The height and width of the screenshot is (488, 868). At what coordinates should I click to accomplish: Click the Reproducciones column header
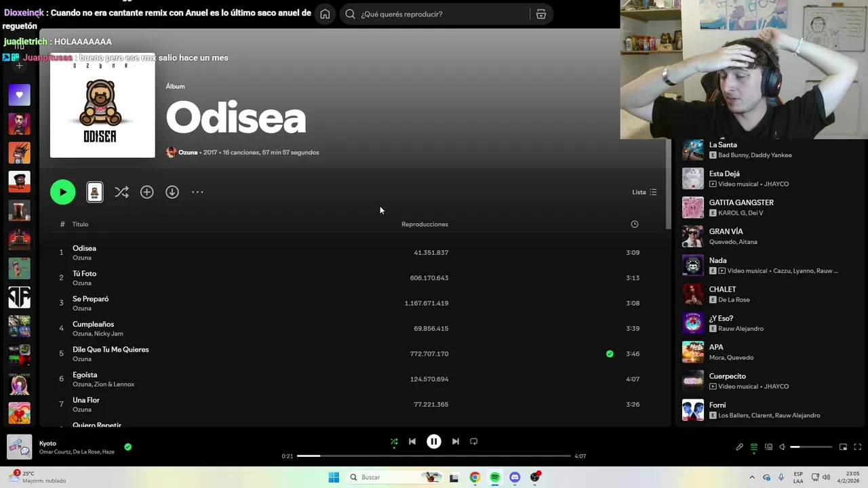pyautogui.click(x=425, y=224)
